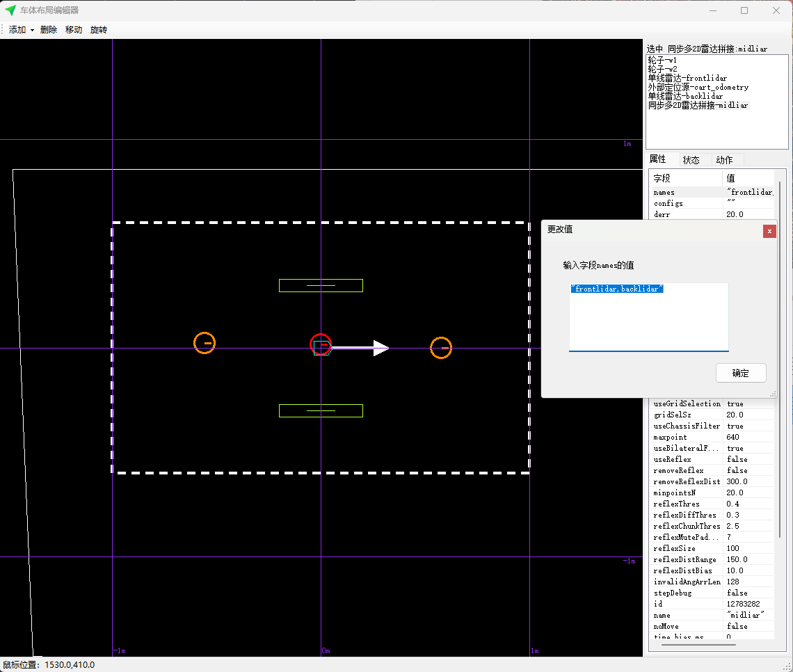Click the useReflex value cell
The height and width of the screenshot is (672, 793).
coord(748,459)
